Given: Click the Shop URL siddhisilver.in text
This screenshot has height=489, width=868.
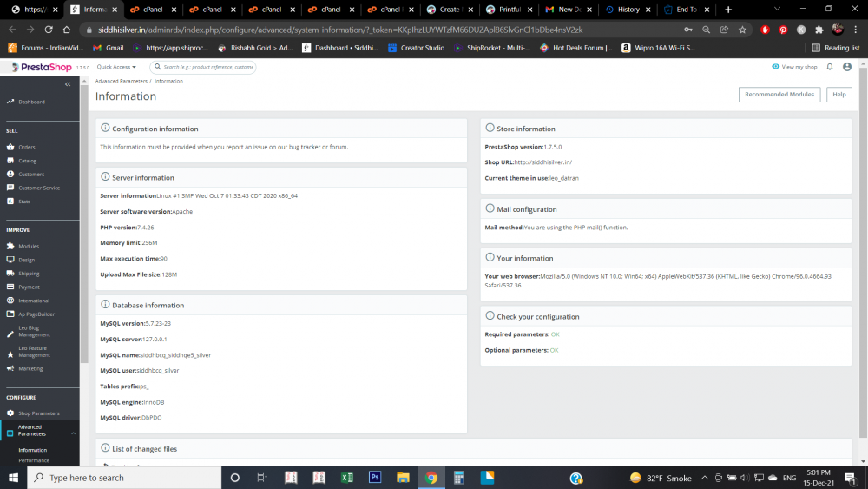Looking at the screenshot, I should (x=543, y=162).
